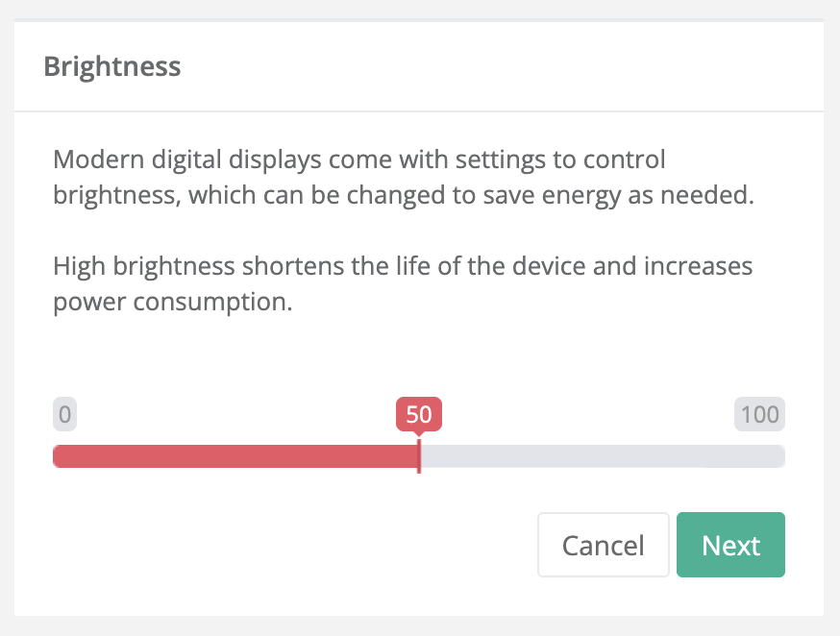Click the gray unfilled portion of brightness slider

point(601,457)
